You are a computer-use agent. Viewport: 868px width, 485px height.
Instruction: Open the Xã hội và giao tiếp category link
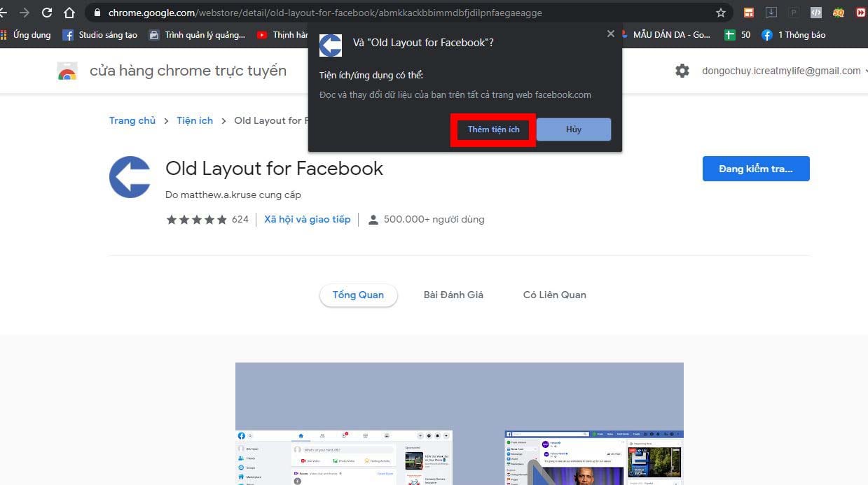pos(307,219)
